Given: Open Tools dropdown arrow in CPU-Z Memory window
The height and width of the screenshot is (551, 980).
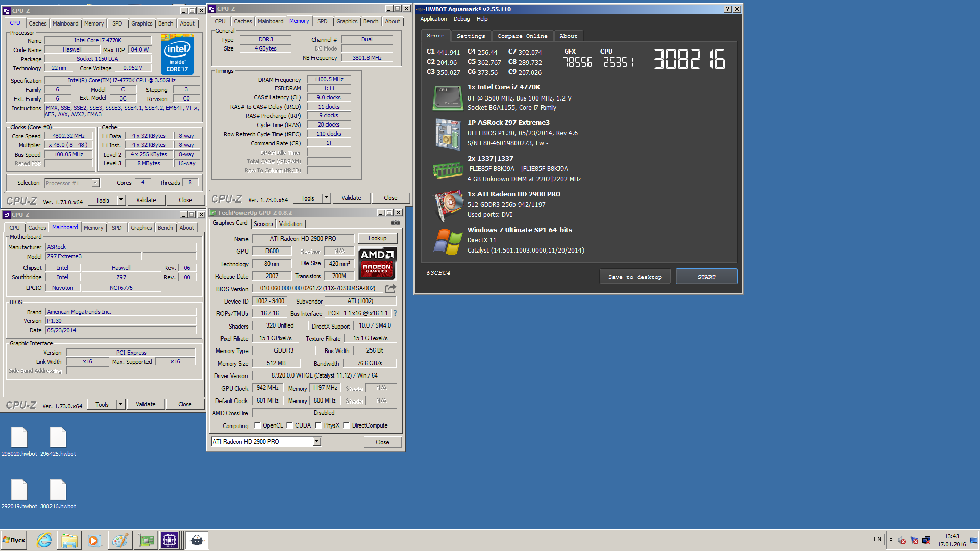Looking at the screenshot, I should [x=326, y=198].
